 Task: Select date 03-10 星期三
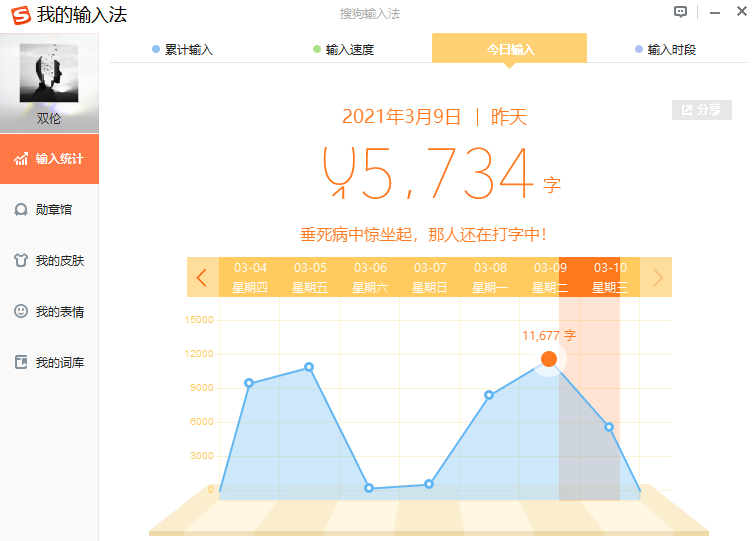tap(609, 277)
